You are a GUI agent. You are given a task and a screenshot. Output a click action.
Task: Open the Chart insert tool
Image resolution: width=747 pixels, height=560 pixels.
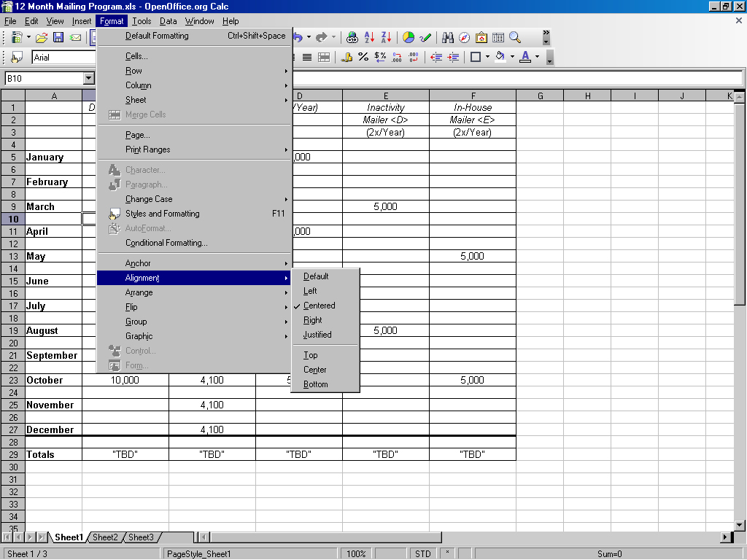409,37
